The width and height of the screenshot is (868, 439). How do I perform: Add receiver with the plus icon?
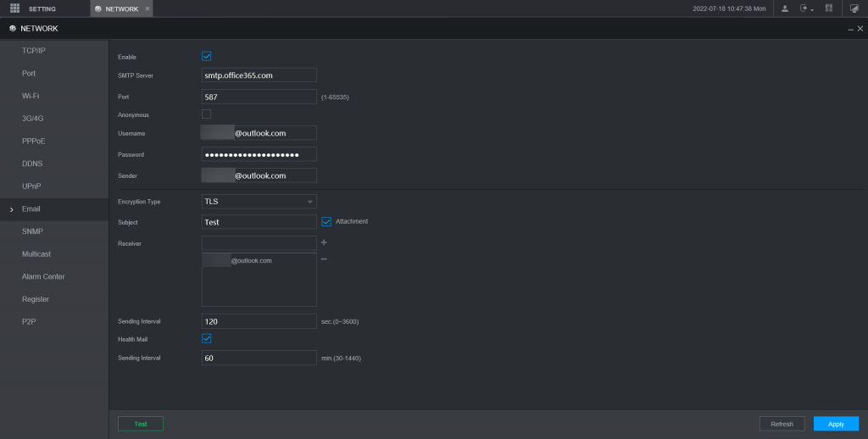click(324, 242)
